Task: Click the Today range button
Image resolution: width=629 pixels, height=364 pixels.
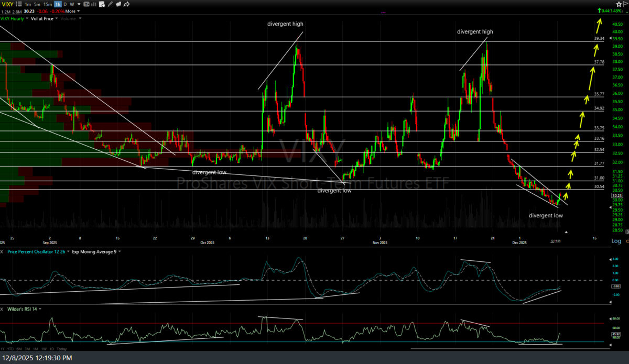Action: tap(61, 349)
